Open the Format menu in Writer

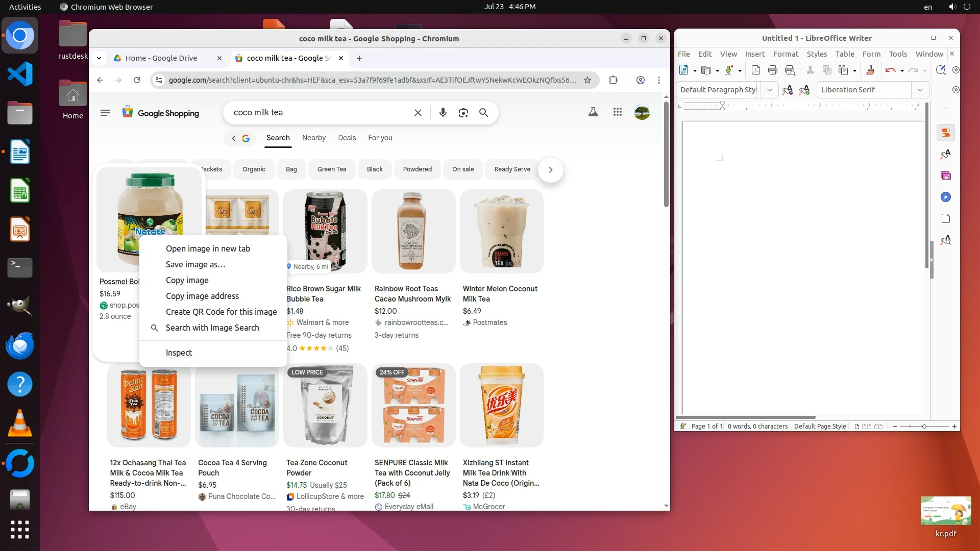(x=786, y=54)
